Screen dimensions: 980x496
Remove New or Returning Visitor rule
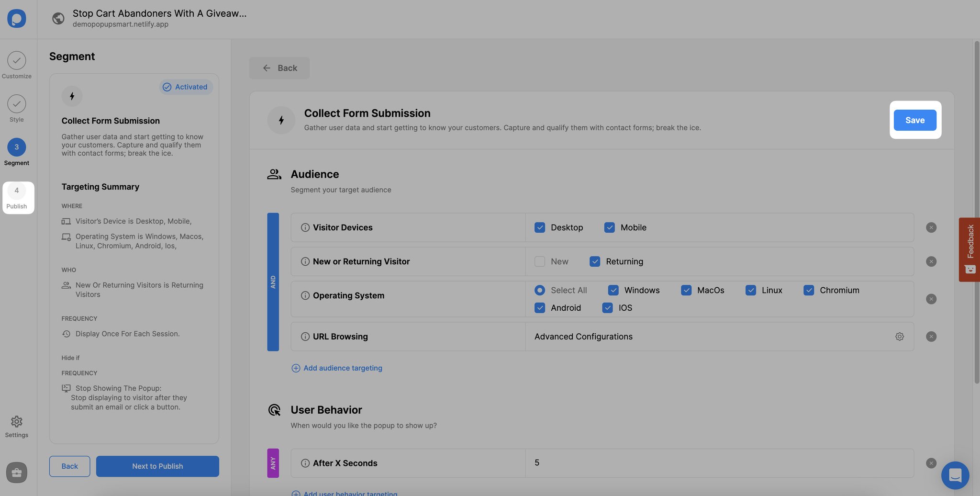click(931, 261)
